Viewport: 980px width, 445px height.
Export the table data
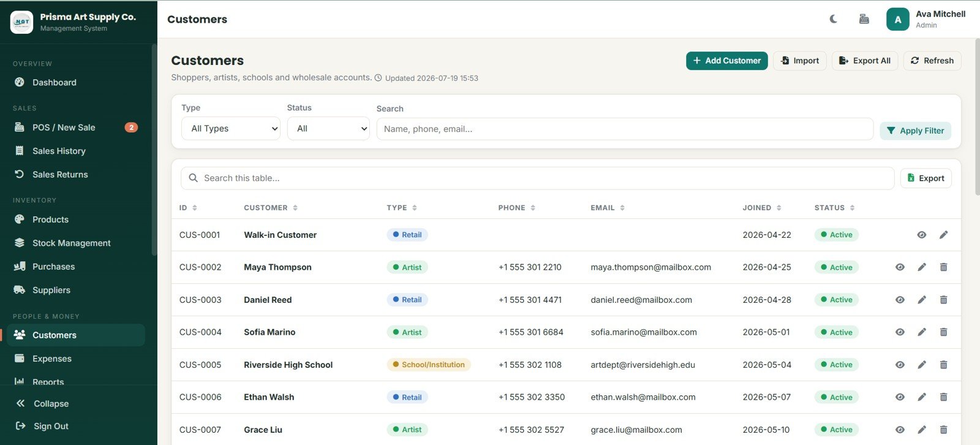[925, 178]
